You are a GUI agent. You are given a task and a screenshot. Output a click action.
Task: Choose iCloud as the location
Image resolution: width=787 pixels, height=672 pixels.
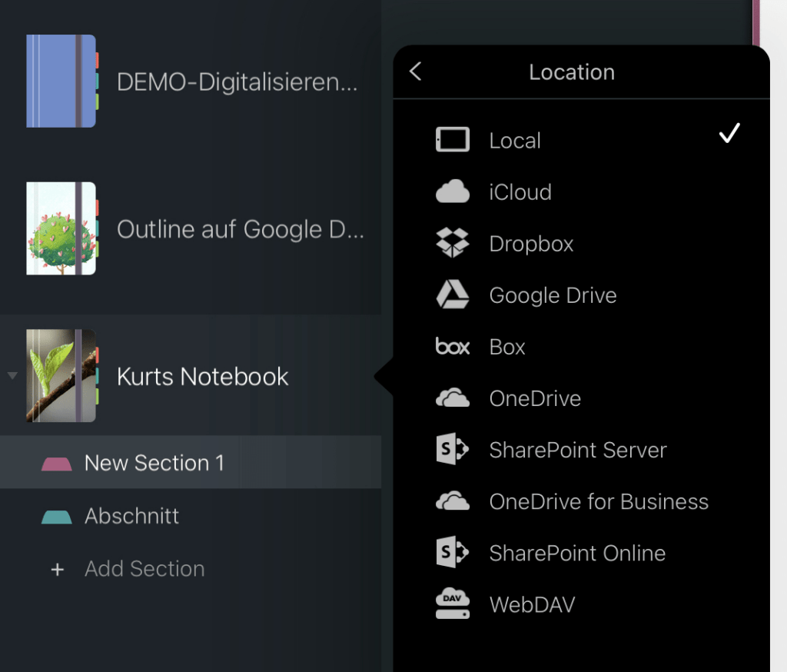pyautogui.click(x=581, y=191)
